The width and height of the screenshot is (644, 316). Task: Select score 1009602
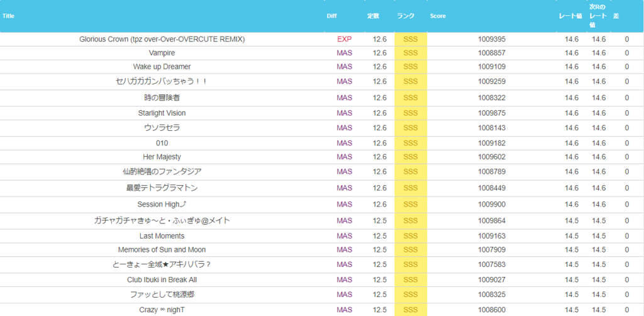(492, 157)
